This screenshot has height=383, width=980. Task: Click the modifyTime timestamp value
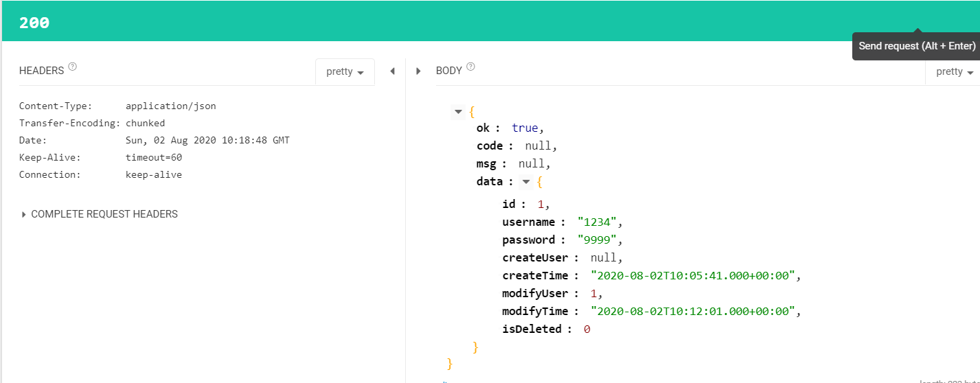click(693, 312)
